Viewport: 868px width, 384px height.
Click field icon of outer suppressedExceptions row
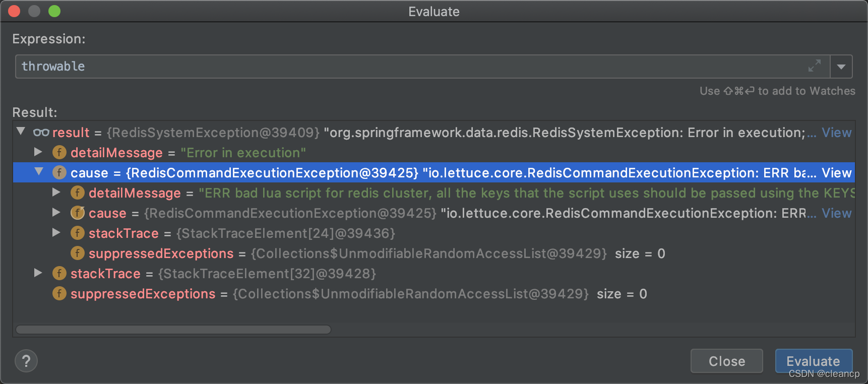[59, 293]
